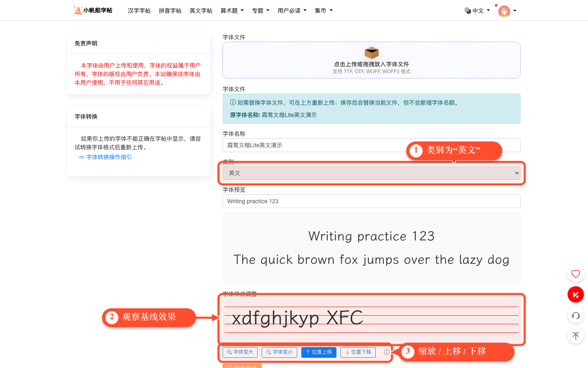Click the back-to-top arrow icon

576,336
